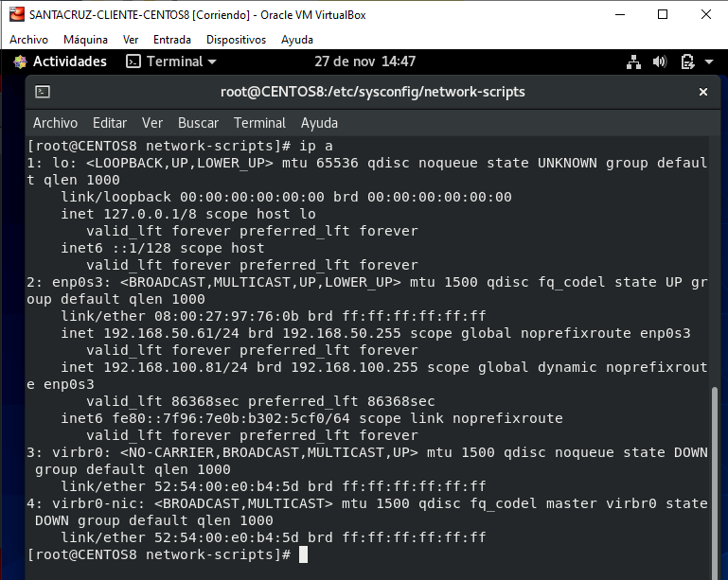728x580 pixels.
Task: Click the '4: virbr0-nic:' interface text
Action: (x=86, y=503)
